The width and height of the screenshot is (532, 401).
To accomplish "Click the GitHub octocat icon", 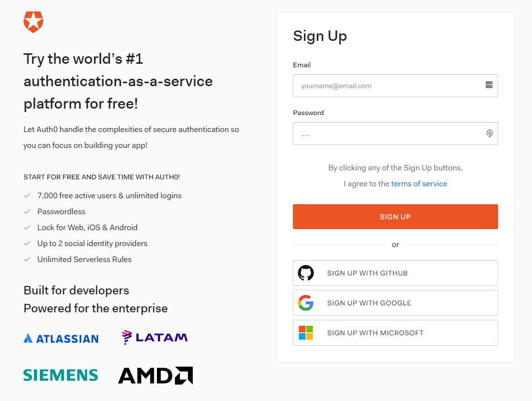I will coord(306,273).
